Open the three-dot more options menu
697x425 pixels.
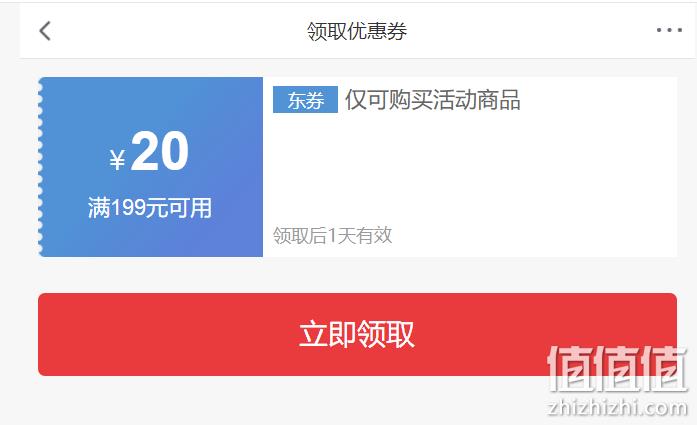point(669,30)
